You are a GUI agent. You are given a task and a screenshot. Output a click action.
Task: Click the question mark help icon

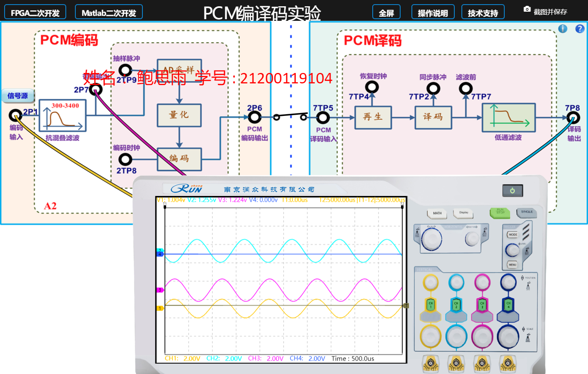tap(580, 29)
